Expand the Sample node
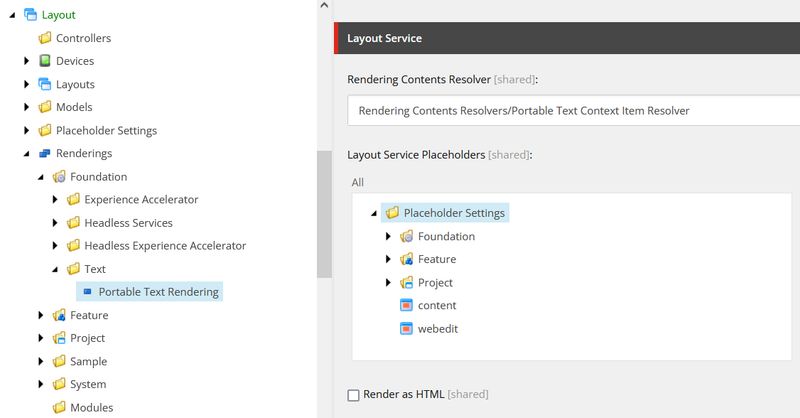The height and width of the screenshot is (418, 800). [41, 361]
